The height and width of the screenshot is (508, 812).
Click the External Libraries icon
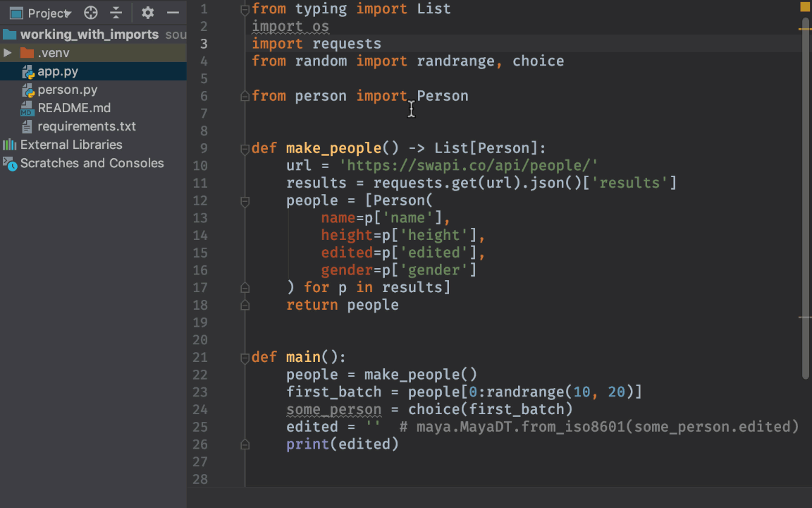click(10, 145)
